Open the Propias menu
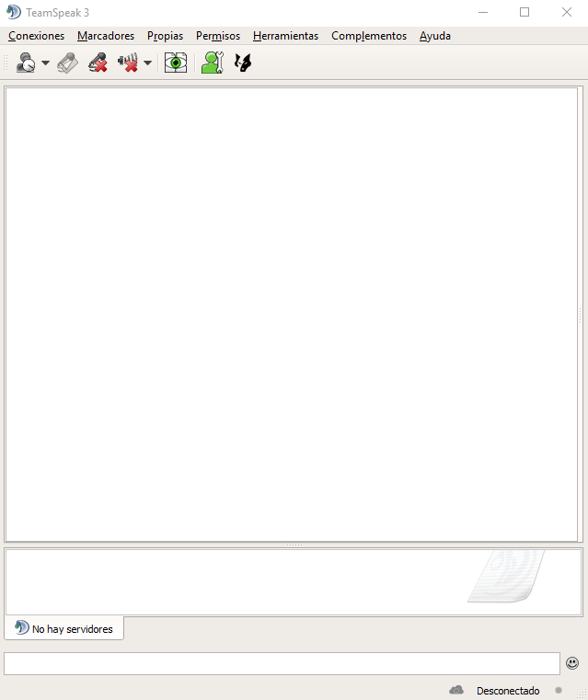 click(x=166, y=36)
